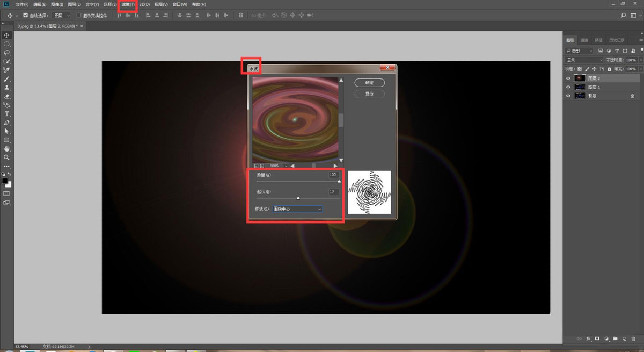Click the Edit Toolbar three-dots icon
The height and width of the screenshot is (352, 644).
pyautogui.click(x=7, y=166)
